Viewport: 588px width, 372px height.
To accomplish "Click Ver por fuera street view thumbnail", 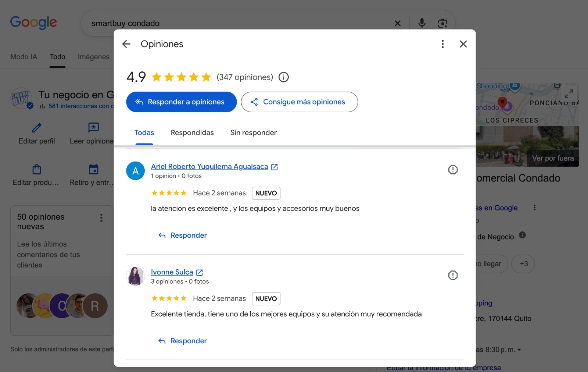I will click(x=527, y=146).
